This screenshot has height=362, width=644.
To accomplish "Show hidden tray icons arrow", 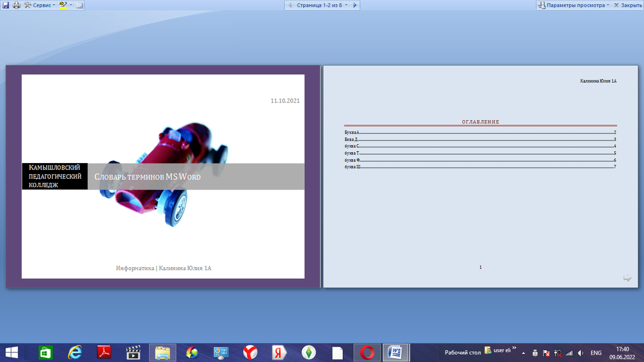I will 523,353.
